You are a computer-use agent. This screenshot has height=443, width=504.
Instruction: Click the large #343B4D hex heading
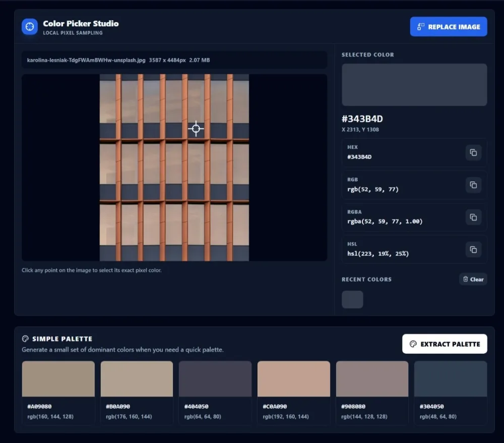click(362, 119)
